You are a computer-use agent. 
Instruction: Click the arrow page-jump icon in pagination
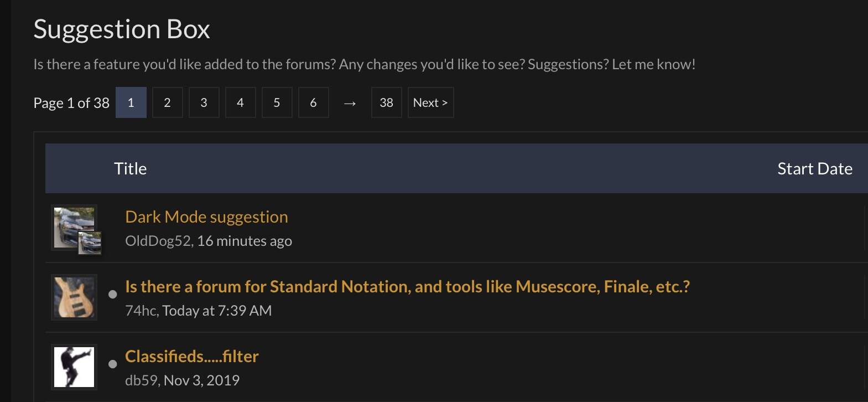pos(350,103)
